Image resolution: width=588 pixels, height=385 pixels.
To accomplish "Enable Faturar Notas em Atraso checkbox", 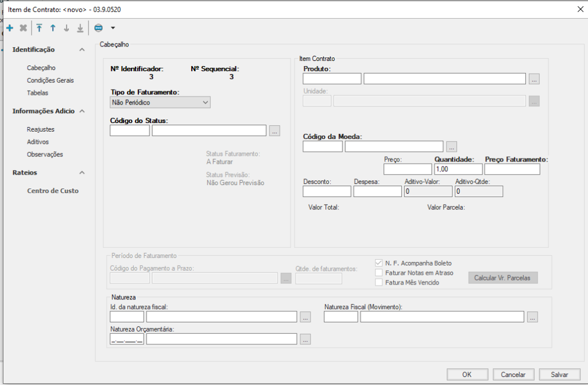I will (378, 272).
